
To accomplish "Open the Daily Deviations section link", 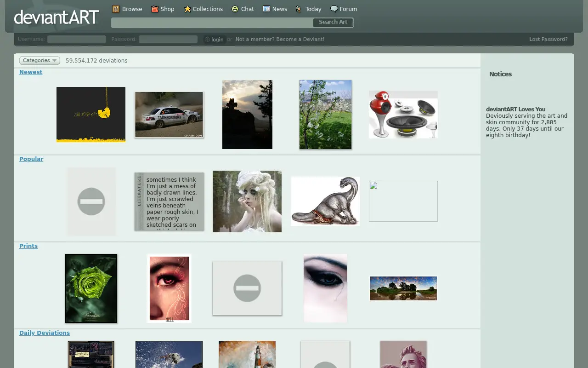I will click(x=45, y=333).
